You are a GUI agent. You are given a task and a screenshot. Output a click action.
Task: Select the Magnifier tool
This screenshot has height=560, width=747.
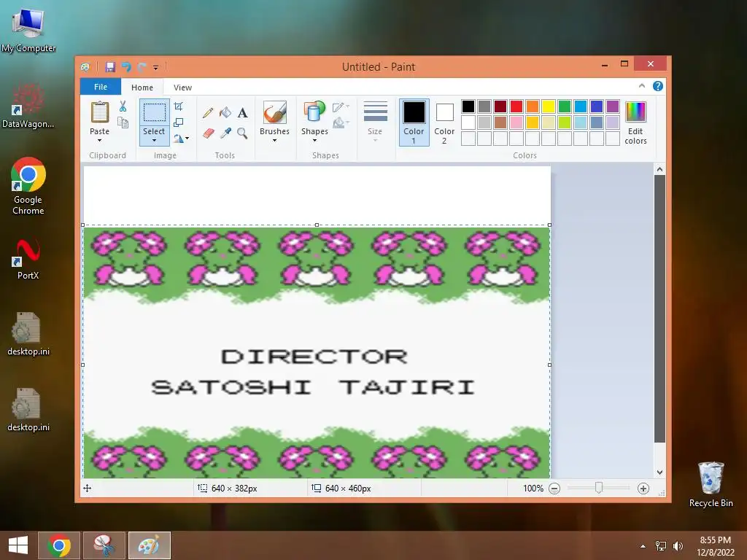[x=242, y=133]
